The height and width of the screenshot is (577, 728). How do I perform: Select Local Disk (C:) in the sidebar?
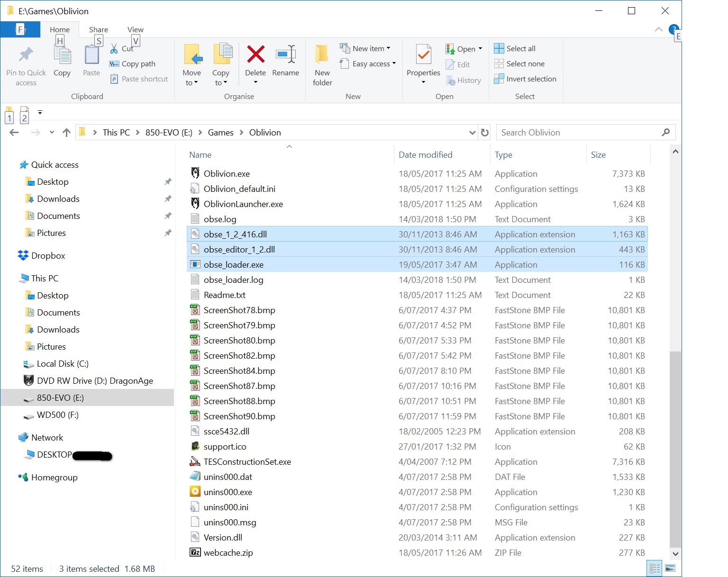coord(63,363)
